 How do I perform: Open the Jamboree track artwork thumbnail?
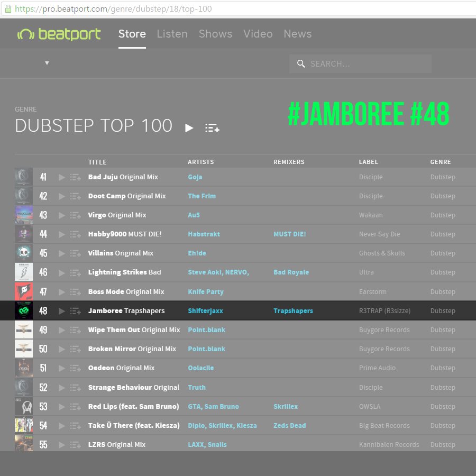(24, 310)
